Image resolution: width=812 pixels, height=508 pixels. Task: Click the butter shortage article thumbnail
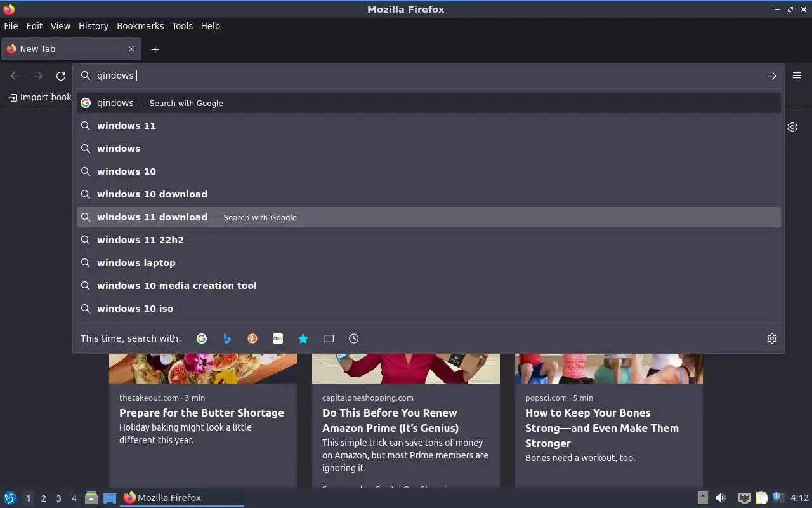tap(203, 369)
